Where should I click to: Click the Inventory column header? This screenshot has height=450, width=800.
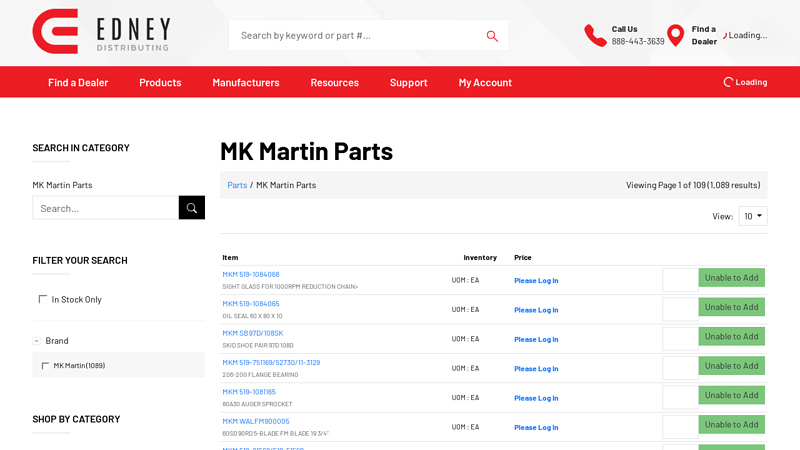pyautogui.click(x=480, y=258)
